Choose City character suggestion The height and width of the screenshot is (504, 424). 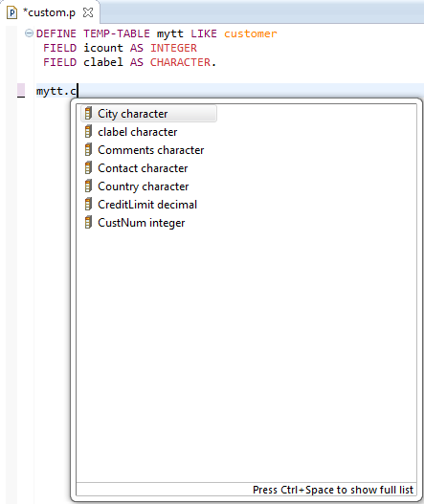[x=148, y=114]
